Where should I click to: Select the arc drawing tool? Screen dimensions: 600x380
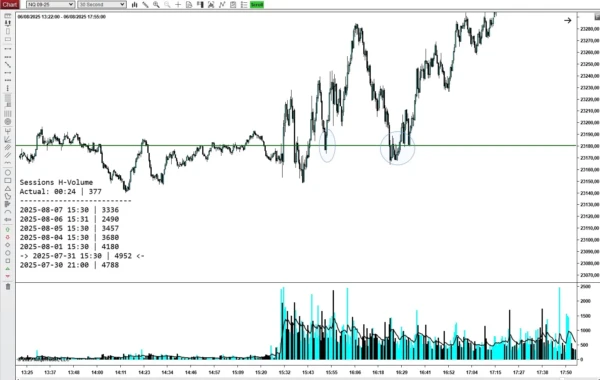pos(8,212)
